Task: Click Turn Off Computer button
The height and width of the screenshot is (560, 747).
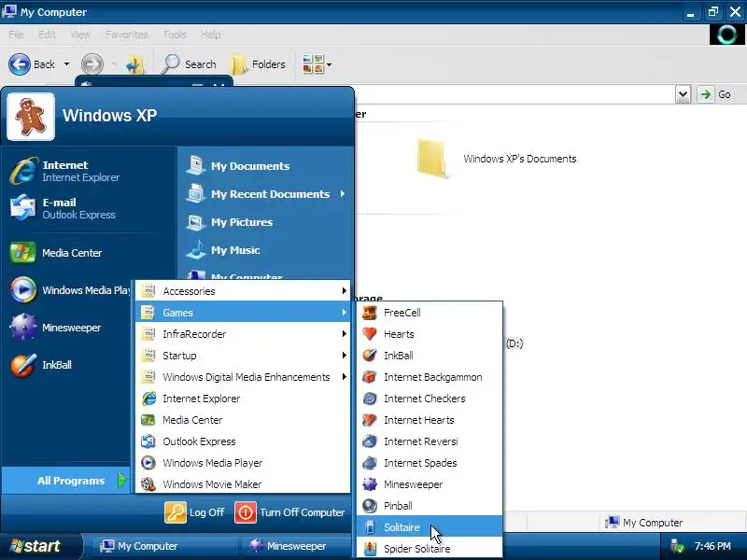Action: pos(289,512)
